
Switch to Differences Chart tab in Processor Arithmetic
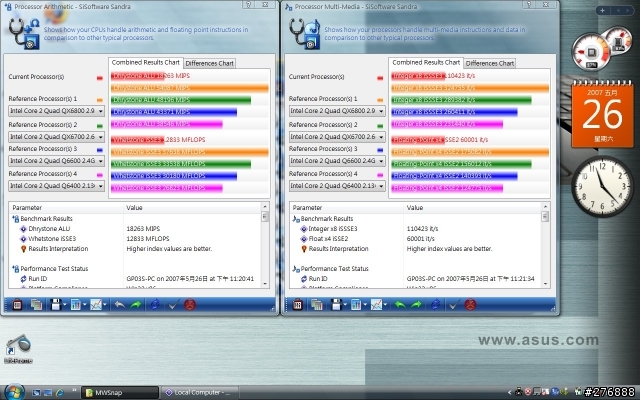[209, 63]
